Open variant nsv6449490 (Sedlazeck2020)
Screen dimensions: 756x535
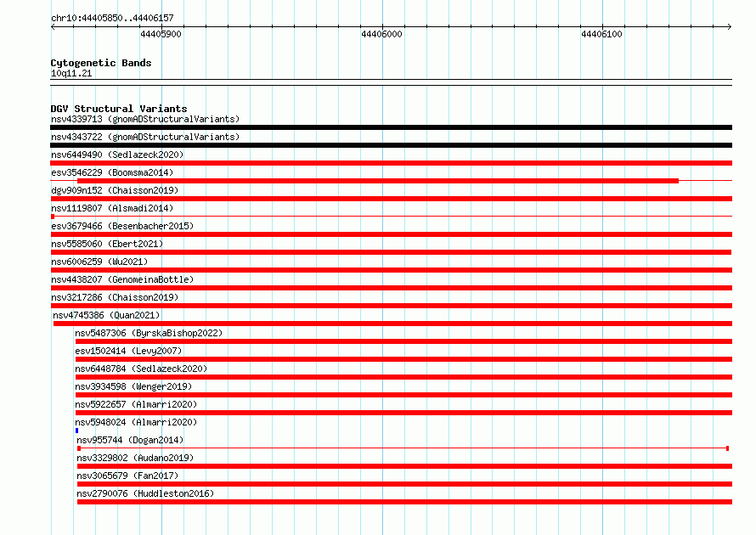pyautogui.click(x=117, y=155)
